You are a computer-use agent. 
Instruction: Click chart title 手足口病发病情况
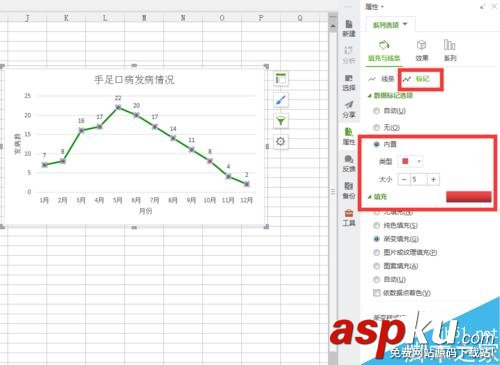[134, 80]
